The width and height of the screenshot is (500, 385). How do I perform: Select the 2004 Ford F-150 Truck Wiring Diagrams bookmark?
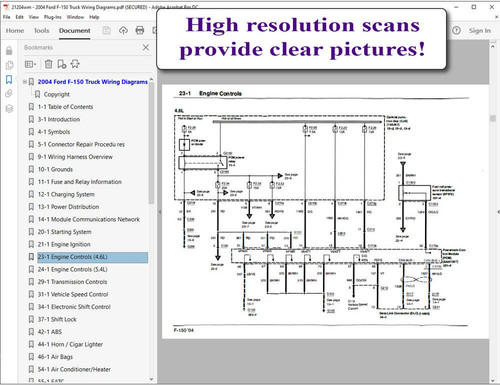tap(92, 82)
